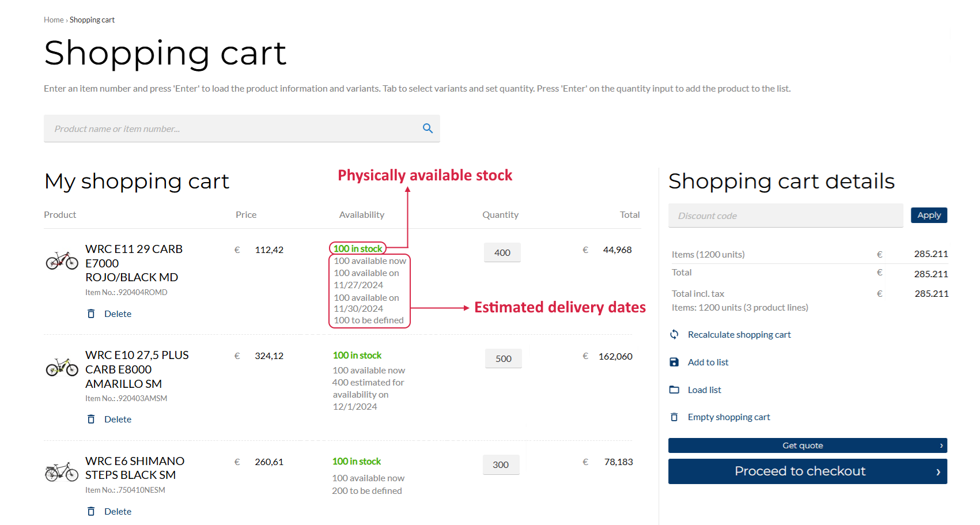Click the Empty shopping cart trash icon

[674, 417]
